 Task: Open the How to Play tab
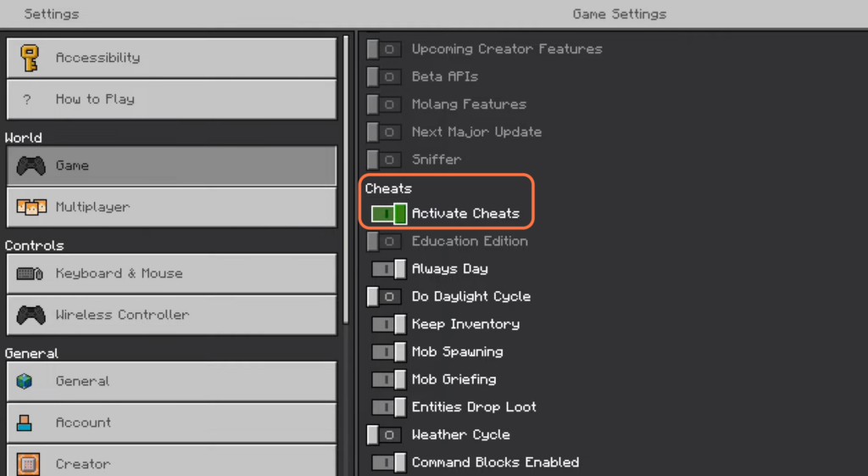click(x=171, y=99)
